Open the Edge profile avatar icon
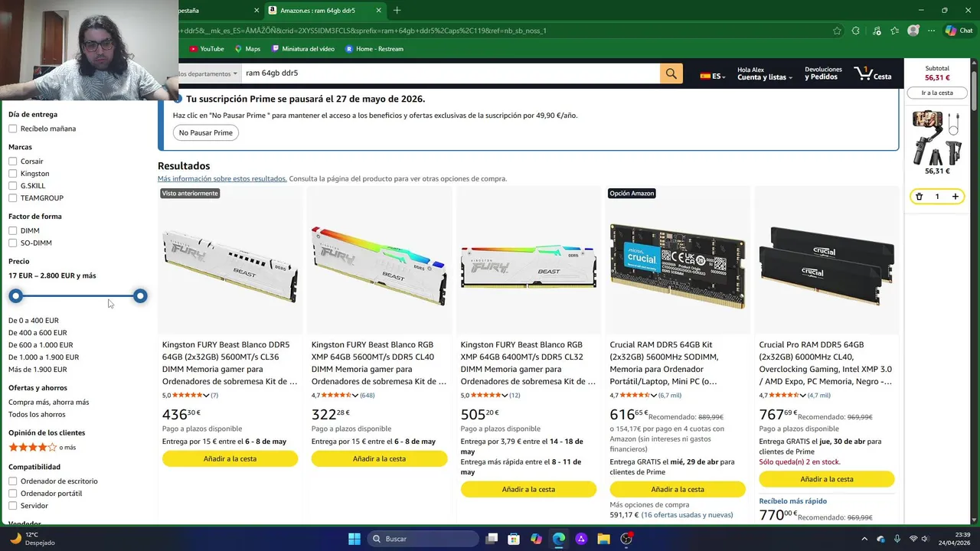This screenshot has width=980, height=551. [913, 31]
